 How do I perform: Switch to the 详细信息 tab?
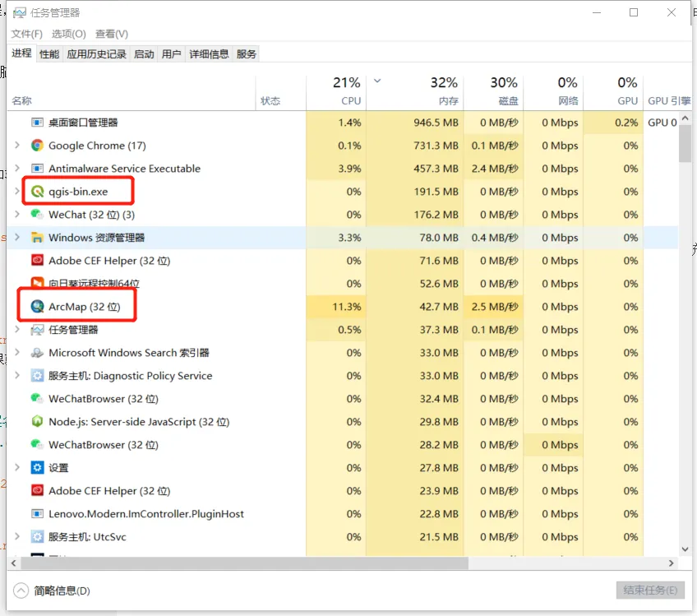click(x=209, y=54)
